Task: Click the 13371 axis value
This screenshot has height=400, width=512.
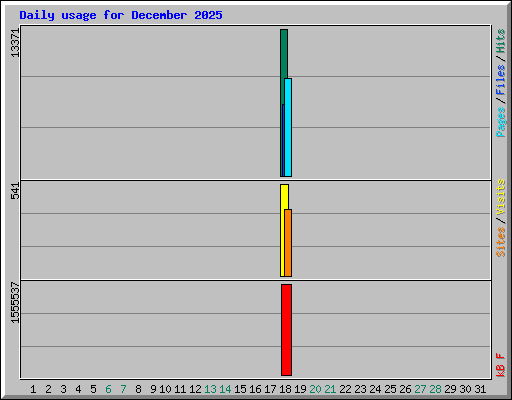Action: pyautogui.click(x=15, y=43)
